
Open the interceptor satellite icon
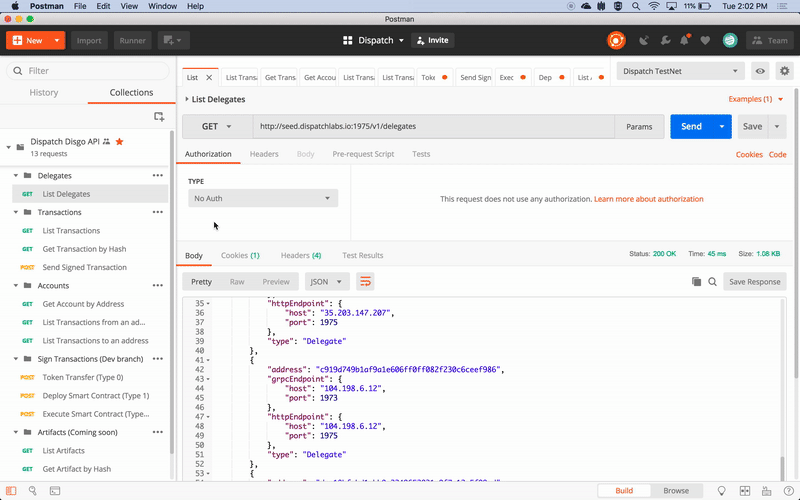(x=644, y=40)
